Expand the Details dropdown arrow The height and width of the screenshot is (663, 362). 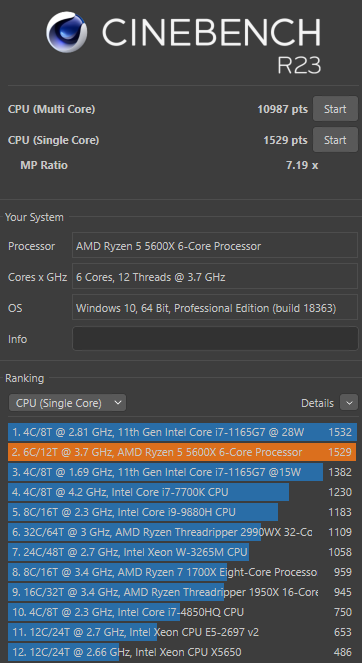pyautogui.click(x=349, y=403)
